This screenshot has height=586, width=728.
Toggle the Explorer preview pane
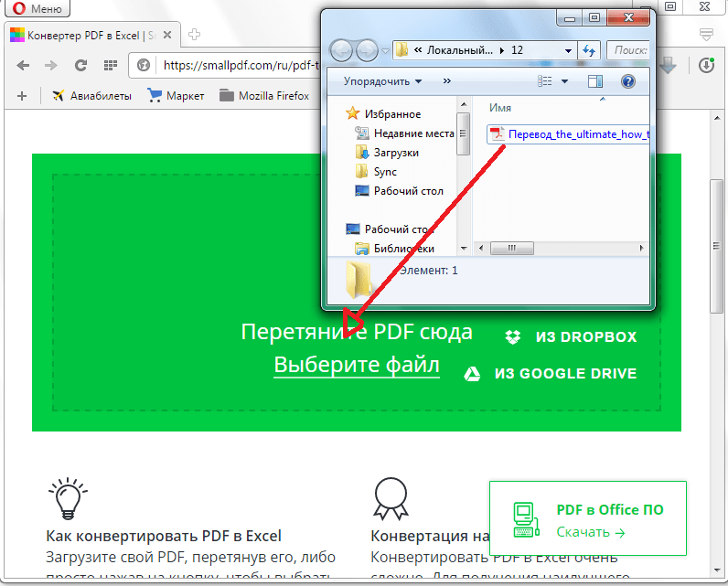595,81
